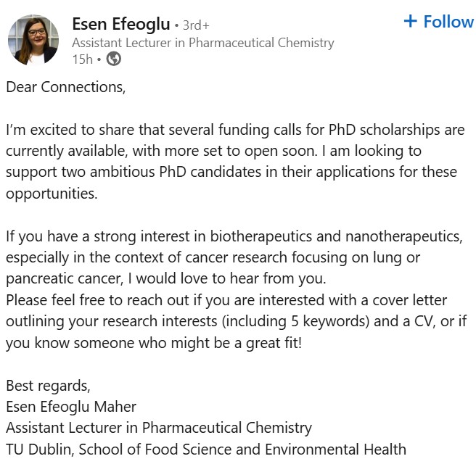This screenshot has height=464, width=476.
Task: Click the 'Esen Efeoglu Maher' signature line
Action: point(71,407)
